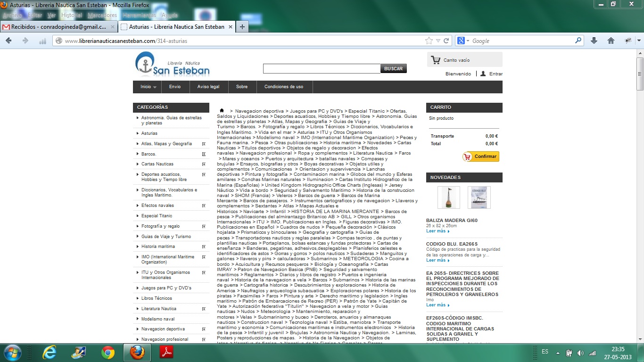Click the site search text field
This screenshot has height=362, width=644.
(x=322, y=69)
